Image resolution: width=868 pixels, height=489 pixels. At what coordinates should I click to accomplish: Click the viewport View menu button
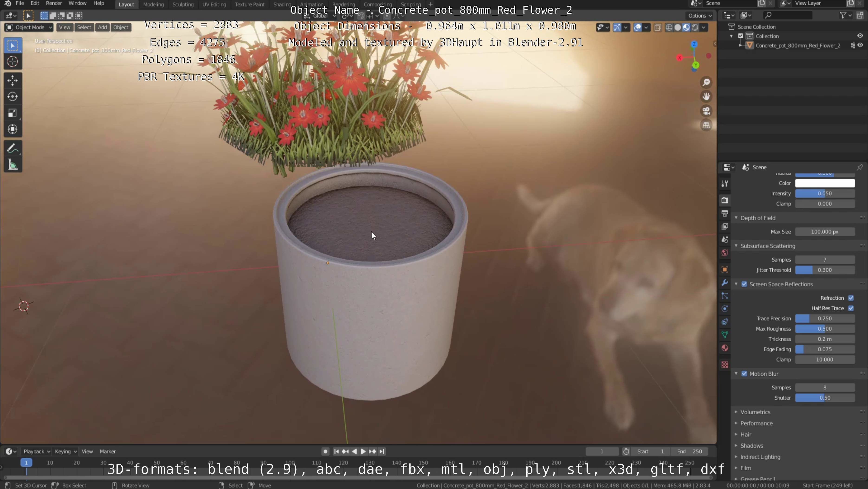click(64, 27)
